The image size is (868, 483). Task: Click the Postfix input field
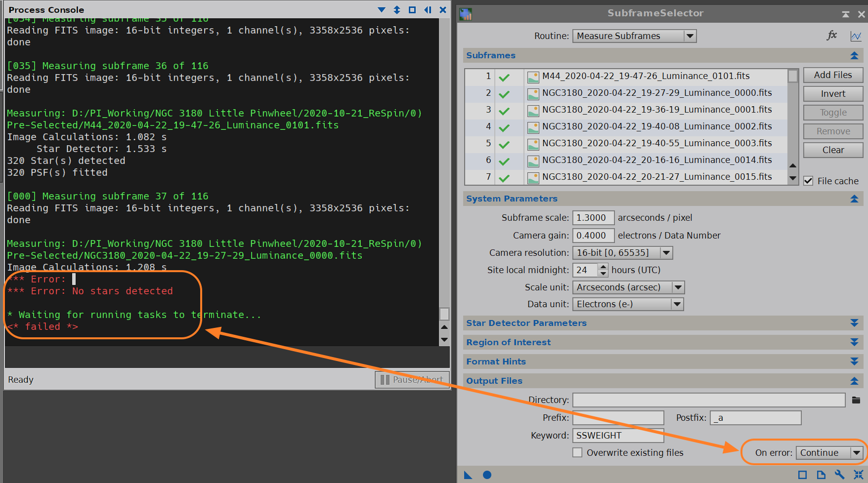tap(755, 418)
